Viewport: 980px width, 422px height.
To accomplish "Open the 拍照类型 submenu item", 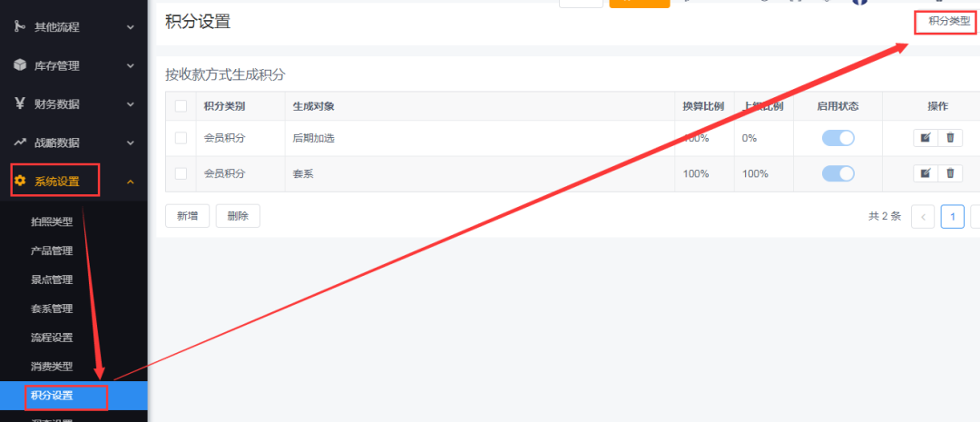I will (x=52, y=222).
